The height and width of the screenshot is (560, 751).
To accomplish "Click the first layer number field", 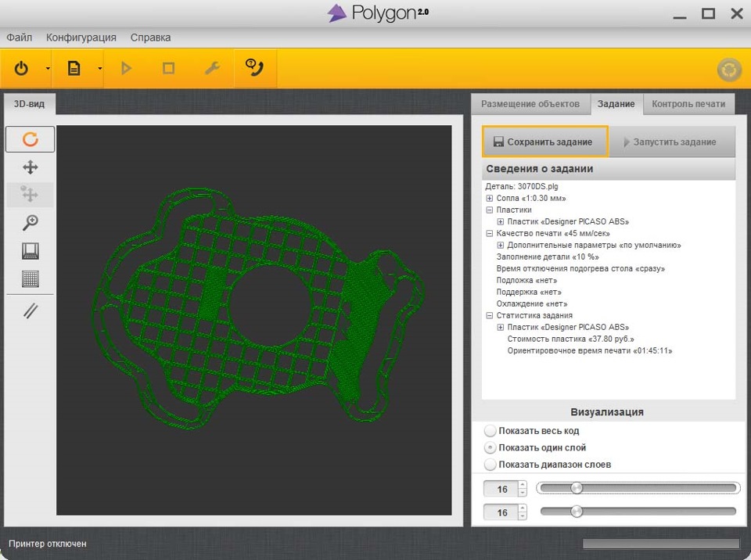I will click(501, 489).
